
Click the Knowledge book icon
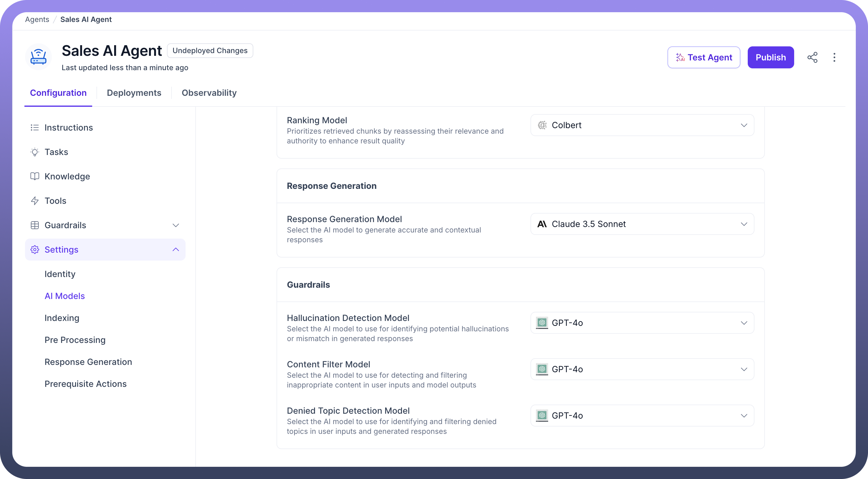tap(35, 176)
